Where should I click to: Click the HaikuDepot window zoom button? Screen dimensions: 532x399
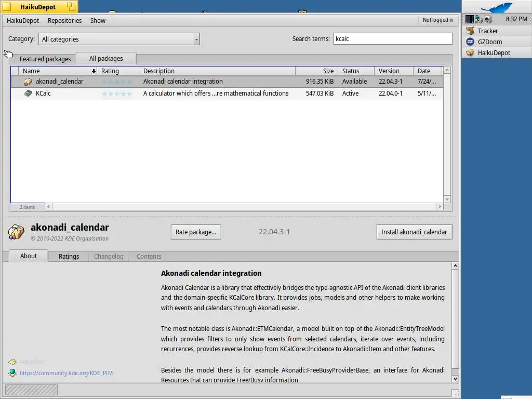[x=71, y=6]
